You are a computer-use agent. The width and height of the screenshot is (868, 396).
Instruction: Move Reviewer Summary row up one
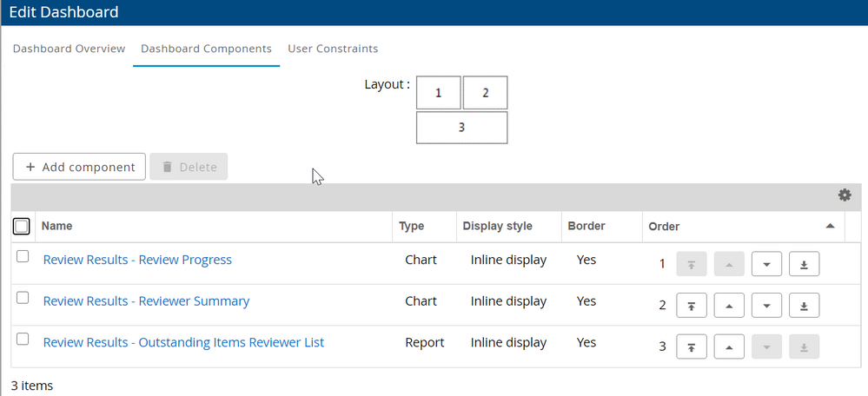tap(729, 306)
